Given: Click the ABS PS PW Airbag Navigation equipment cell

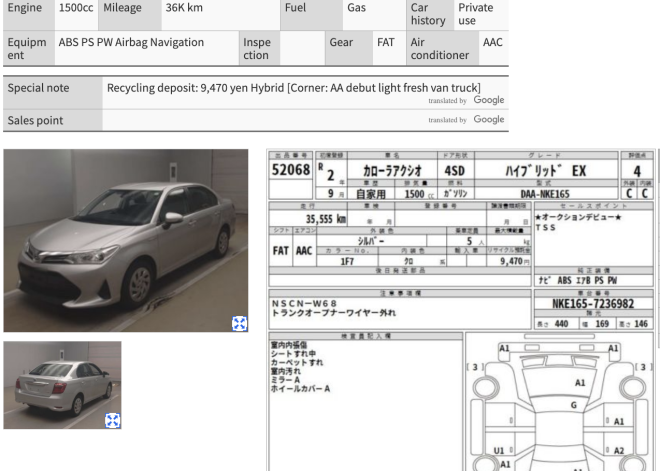Looking at the screenshot, I should (131, 43).
